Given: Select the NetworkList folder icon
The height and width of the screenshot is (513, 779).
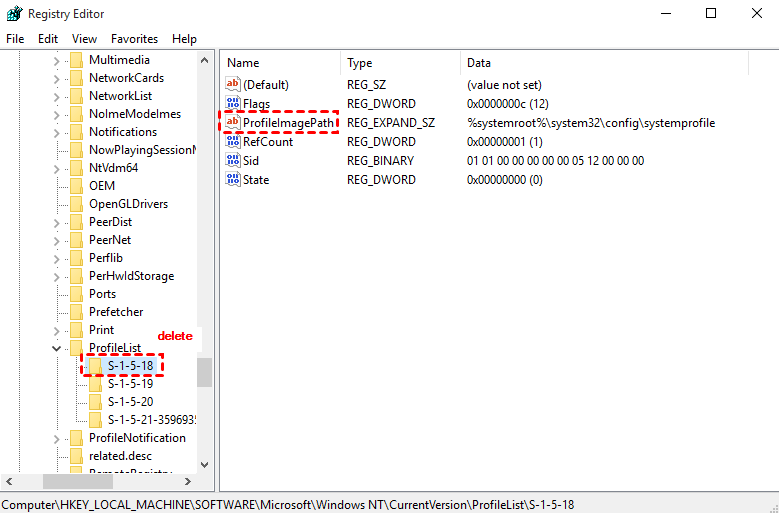Looking at the screenshot, I should [x=77, y=96].
